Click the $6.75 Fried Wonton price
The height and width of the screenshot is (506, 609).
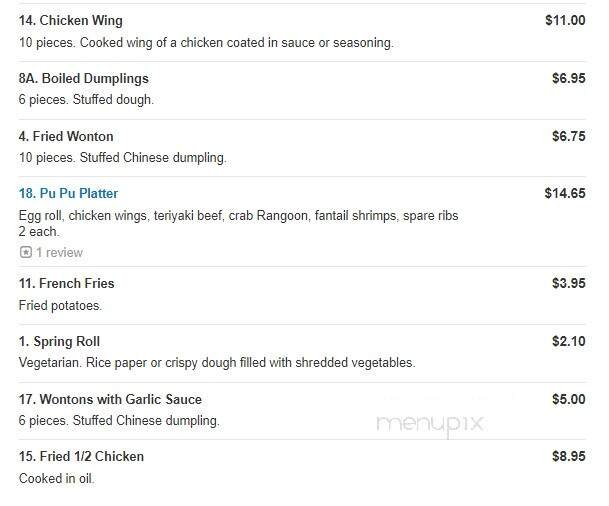tap(568, 136)
